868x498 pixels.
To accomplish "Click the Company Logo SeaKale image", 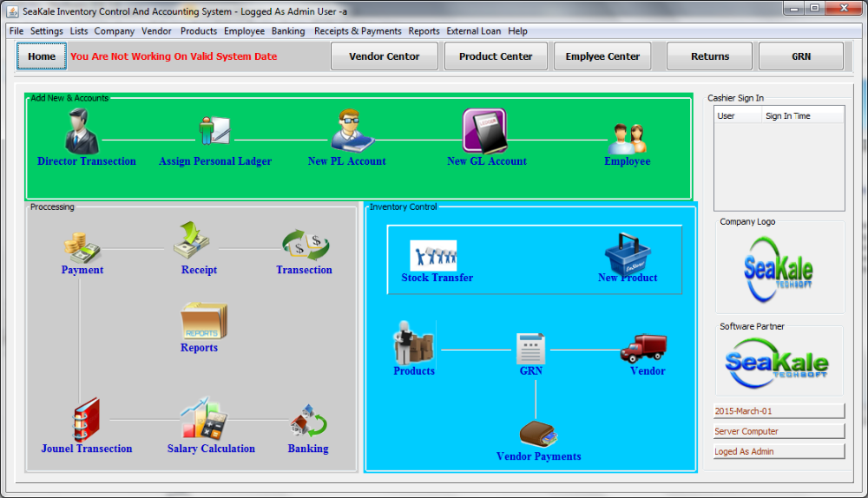I will [779, 270].
